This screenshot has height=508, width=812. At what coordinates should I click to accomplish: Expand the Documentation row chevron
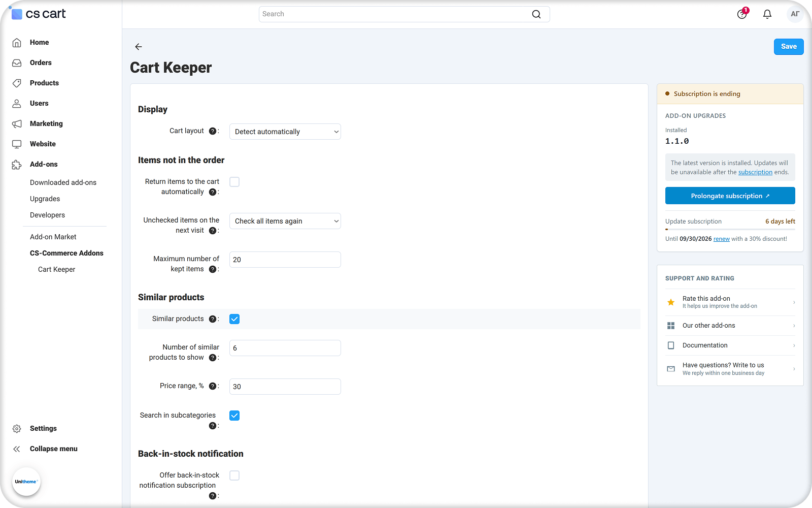tap(794, 345)
